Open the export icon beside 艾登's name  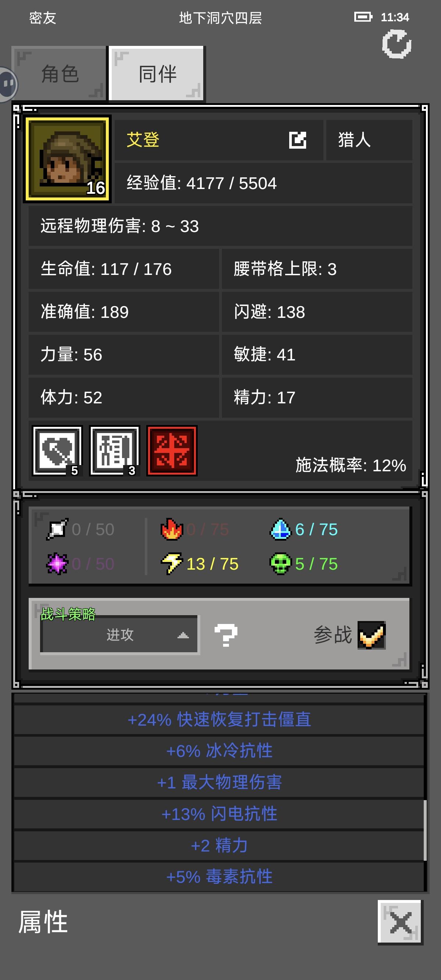297,140
